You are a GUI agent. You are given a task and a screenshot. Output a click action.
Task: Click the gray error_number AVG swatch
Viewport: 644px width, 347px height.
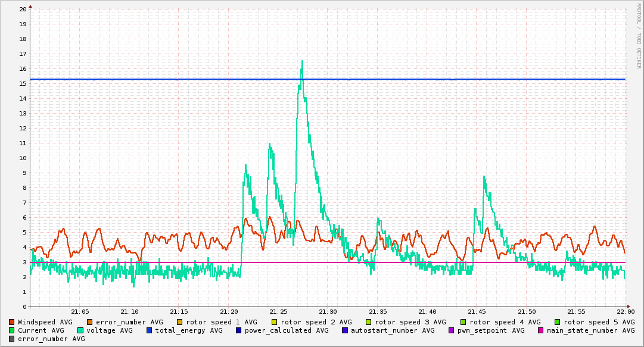(12, 339)
